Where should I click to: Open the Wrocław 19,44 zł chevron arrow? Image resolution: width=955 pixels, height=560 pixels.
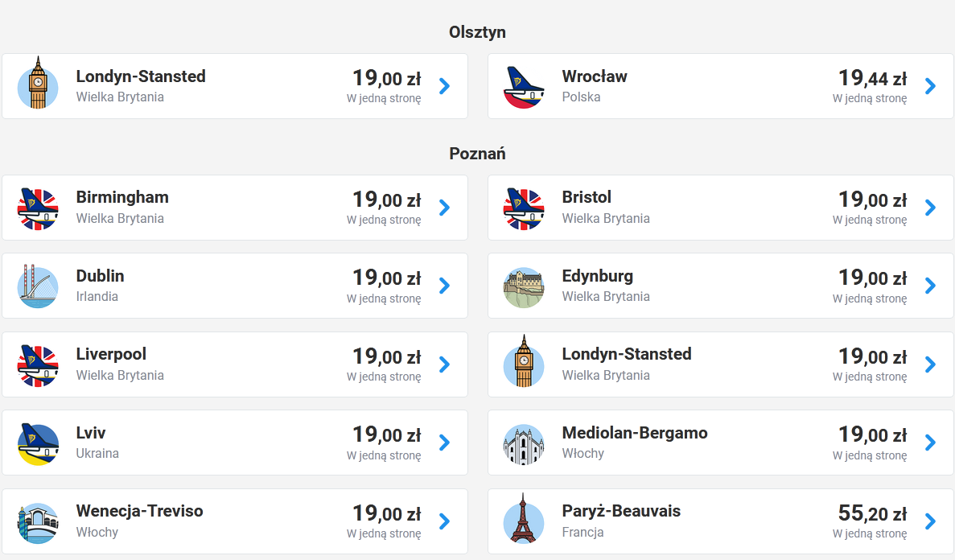930,86
